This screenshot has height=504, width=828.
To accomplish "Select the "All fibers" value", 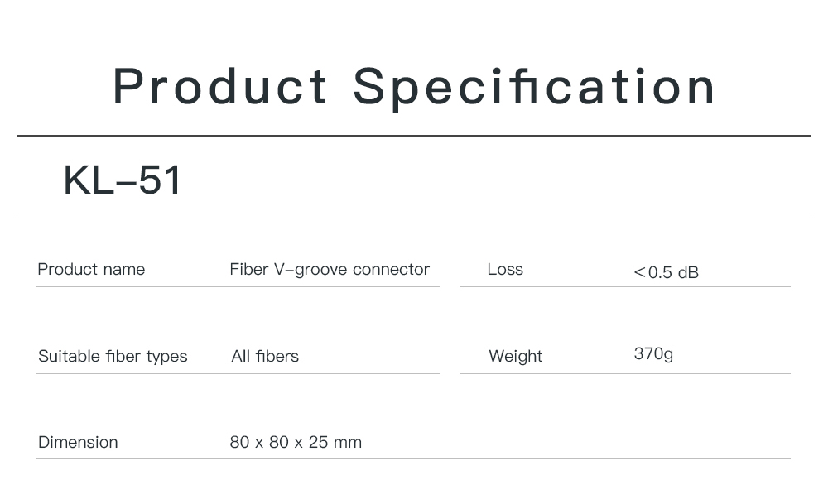I will click(265, 356).
